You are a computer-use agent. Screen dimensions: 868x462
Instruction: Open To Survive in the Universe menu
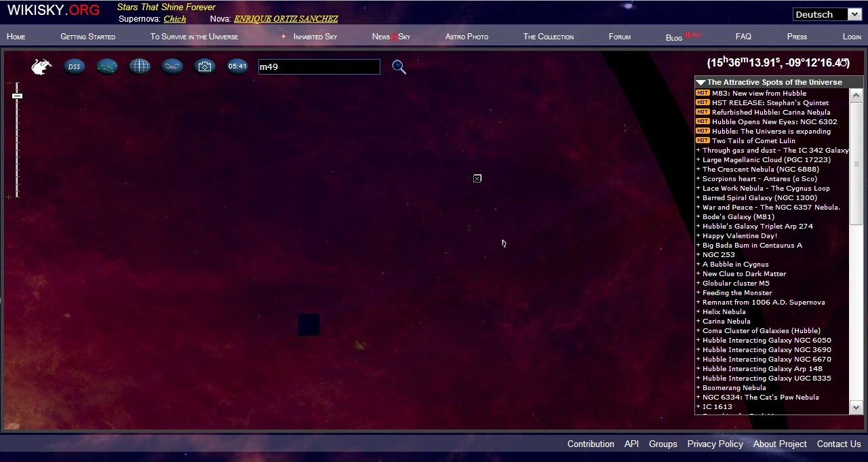pos(195,37)
